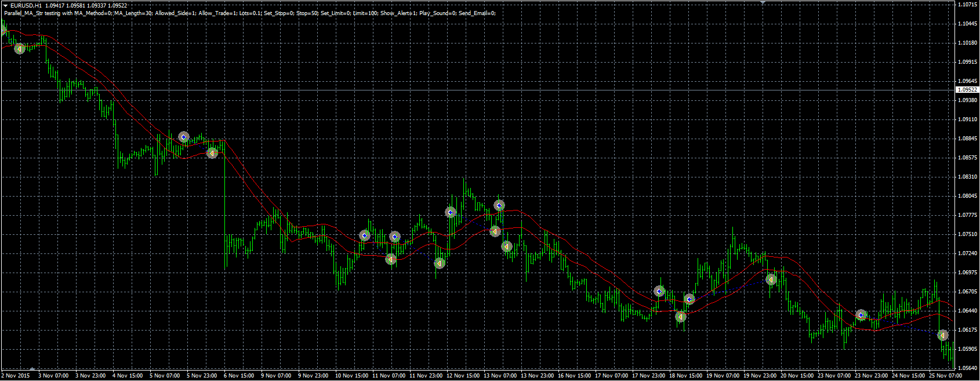The height and width of the screenshot is (381, 980).
Task: Click the 24 Nov 15:00 time label
Action: click(x=908, y=376)
